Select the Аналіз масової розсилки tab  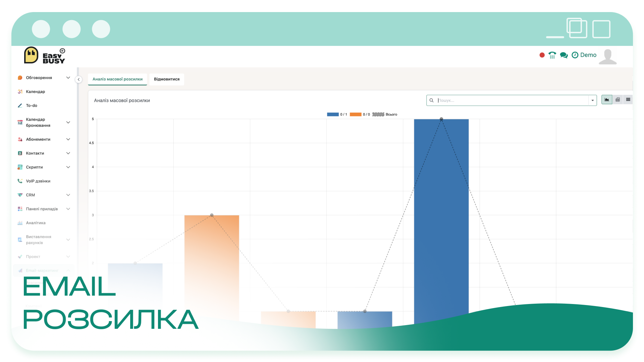[x=117, y=79]
